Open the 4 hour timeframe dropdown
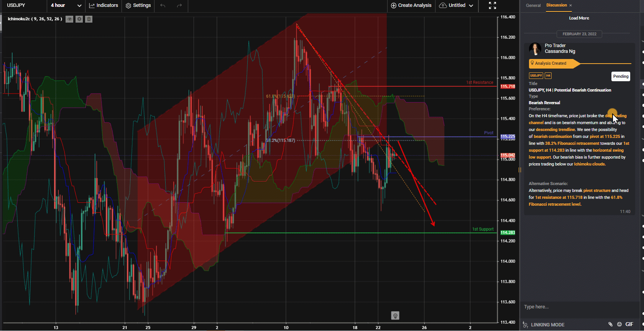The width and height of the screenshot is (644, 331). coord(66,5)
